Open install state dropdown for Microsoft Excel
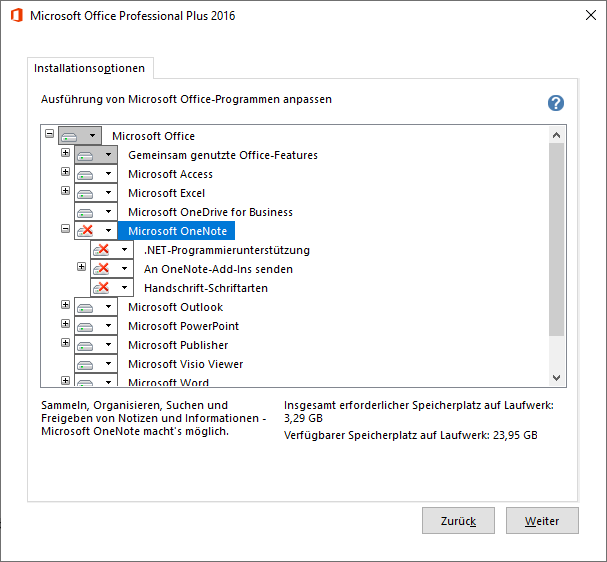Viewport: 607px width, 562px height. coord(96,193)
